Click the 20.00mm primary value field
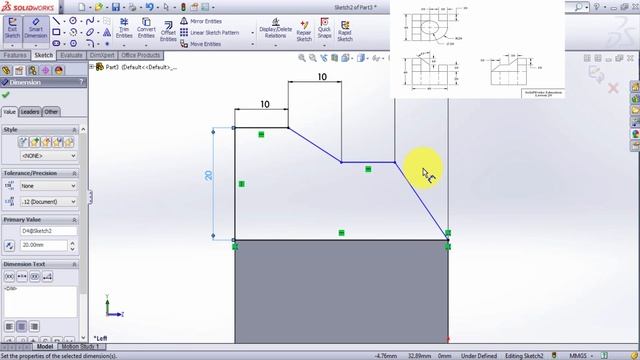This screenshot has height=360, width=640. [x=44, y=245]
